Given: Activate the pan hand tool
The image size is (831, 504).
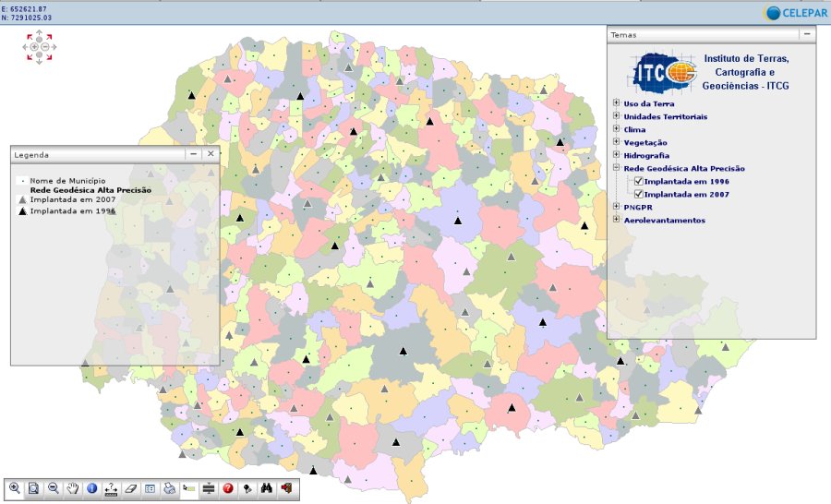Looking at the screenshot, I should (x=72, y=488).
